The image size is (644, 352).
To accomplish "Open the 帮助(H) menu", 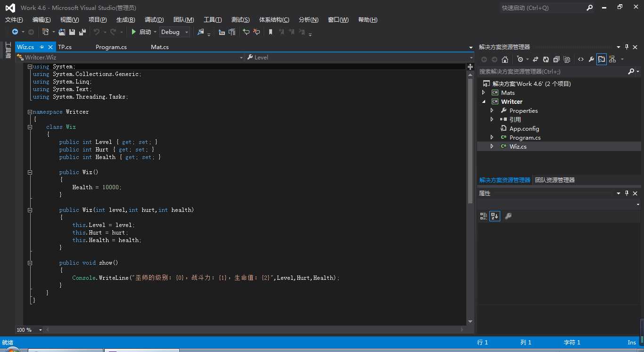I will pos(368,20).
